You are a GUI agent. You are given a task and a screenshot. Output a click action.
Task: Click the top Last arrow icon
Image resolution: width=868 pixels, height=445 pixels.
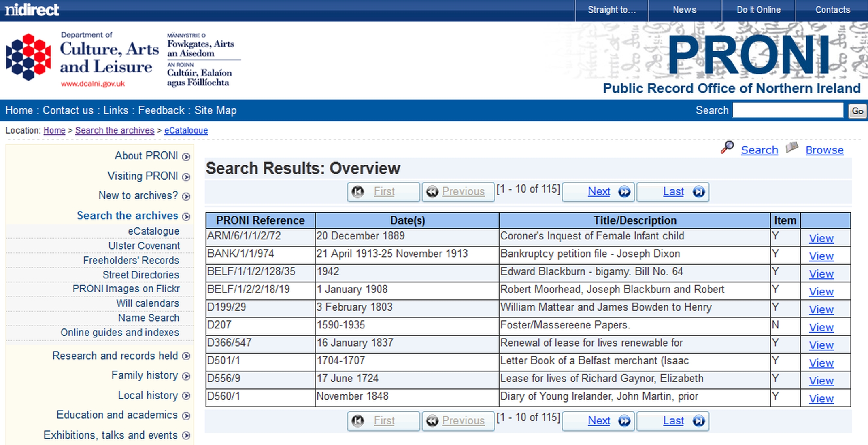click(698, 191)
